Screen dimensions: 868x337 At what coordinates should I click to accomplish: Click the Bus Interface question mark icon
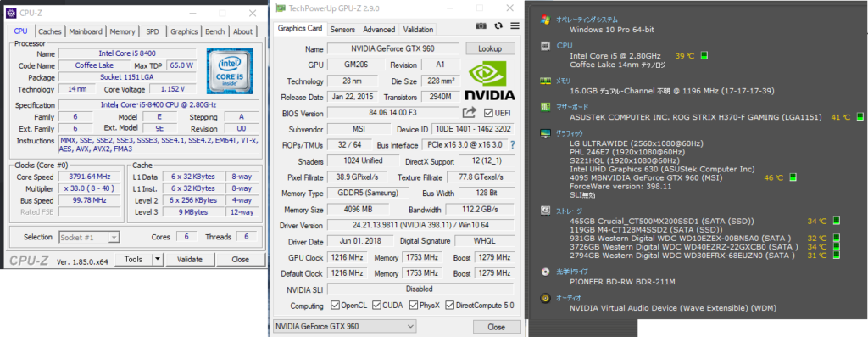tap(513, 144)
